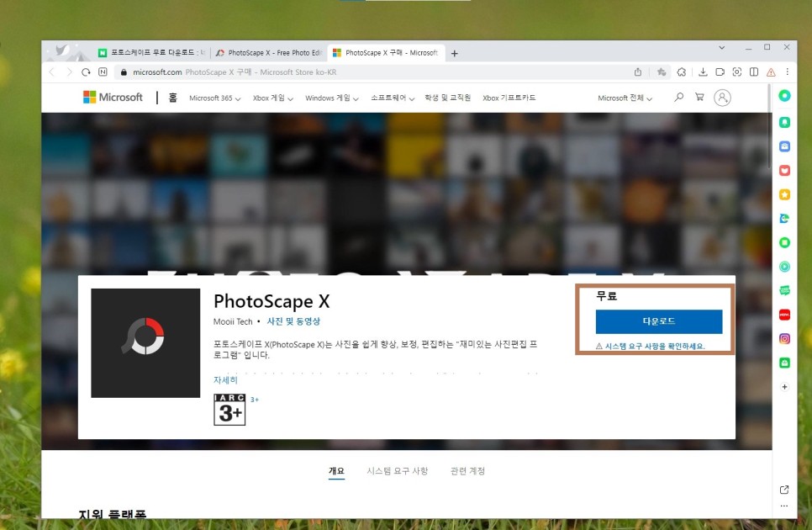Switch to the PhotoScape X - Free Photo Edit tab
This screenshot has width=812, height=530.
269,52
